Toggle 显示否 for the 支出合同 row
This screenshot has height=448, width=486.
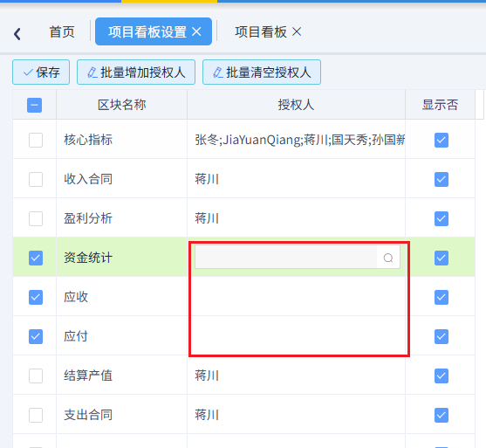pyautogui.click(x=442, y=415)
